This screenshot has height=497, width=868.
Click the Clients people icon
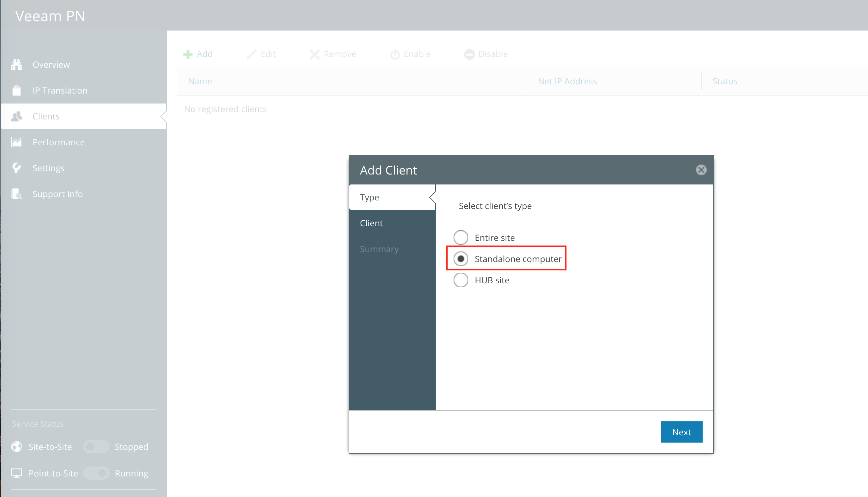click(16, 116)
